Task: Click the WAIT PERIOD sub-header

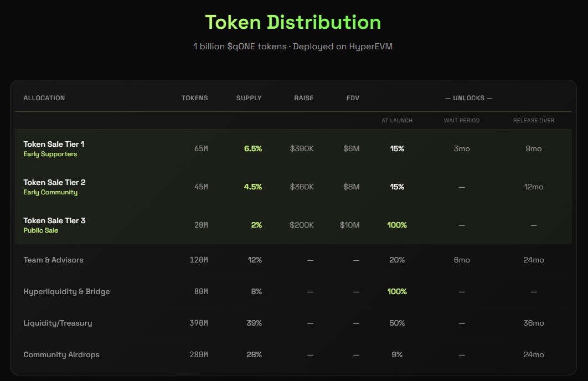Action: tap(462, 120)
